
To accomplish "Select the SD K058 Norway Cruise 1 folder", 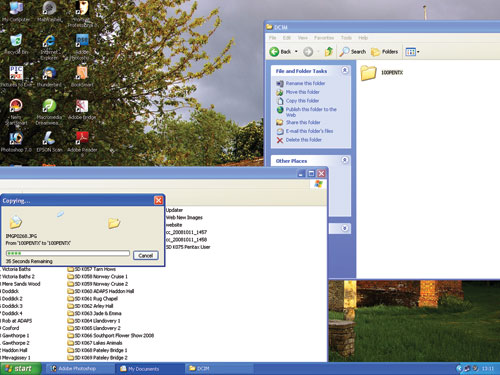I will click(97, 276).
